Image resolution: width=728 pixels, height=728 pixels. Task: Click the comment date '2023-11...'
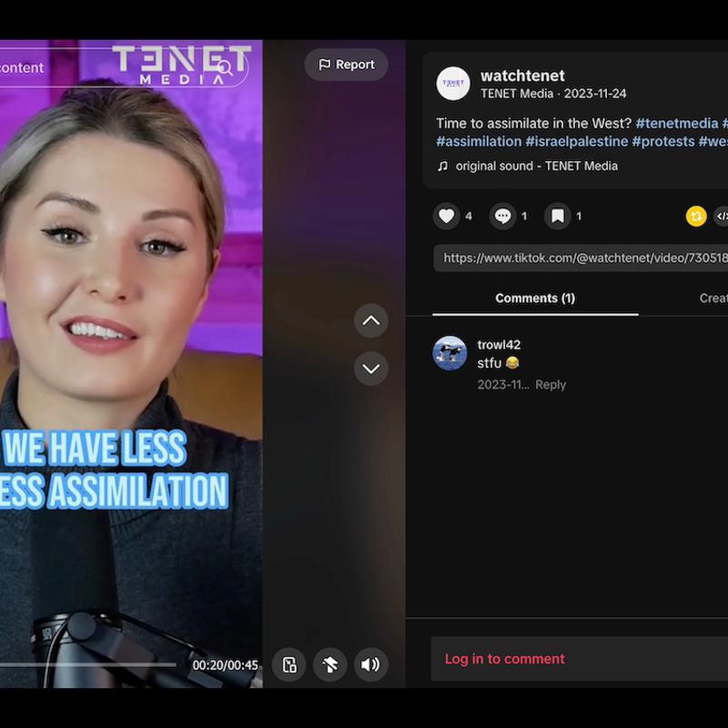(503, 385)
